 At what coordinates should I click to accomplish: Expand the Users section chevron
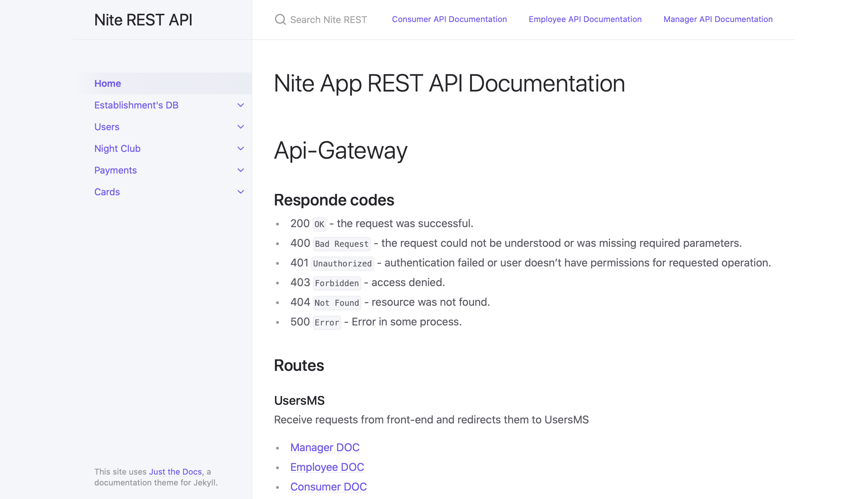tap(240, 127)
